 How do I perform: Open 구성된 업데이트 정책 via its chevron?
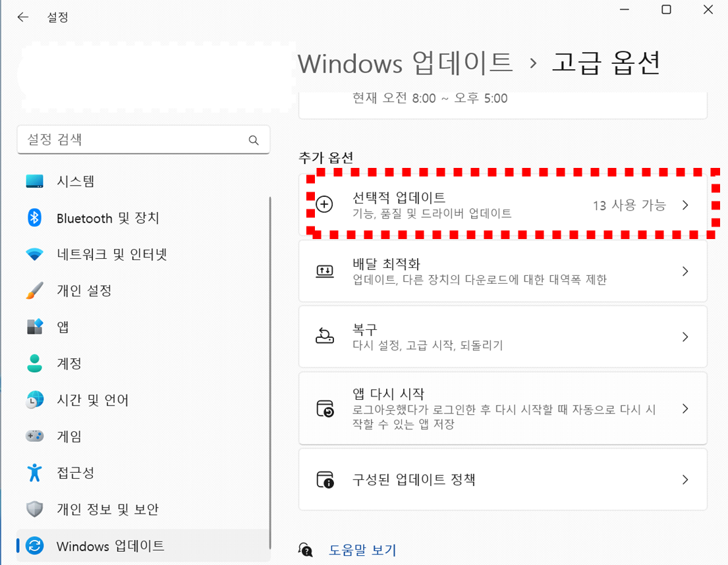coord(685,479)
